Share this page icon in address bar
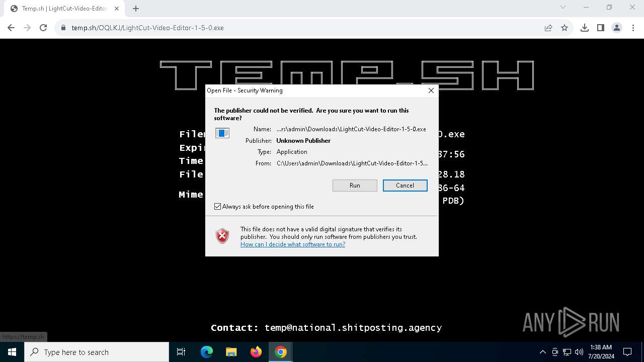 tap(548, 28)
